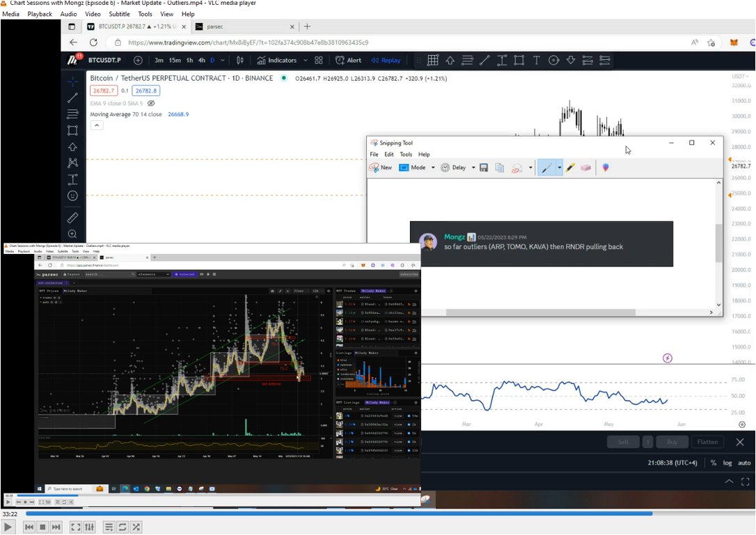
Task: Click the Moving Average 70 14 close legend
Action: (125, 114)
